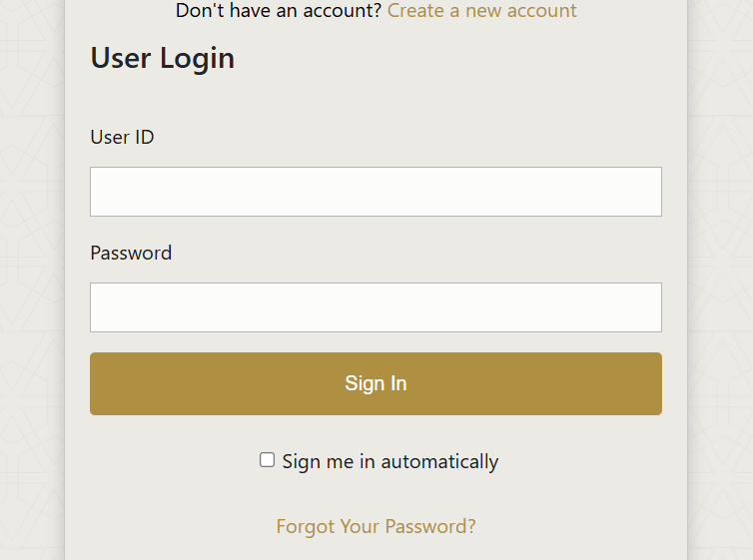This screenshot has width=753, height=560.
Task: Click the Password field label
Action: click(131, 253)
